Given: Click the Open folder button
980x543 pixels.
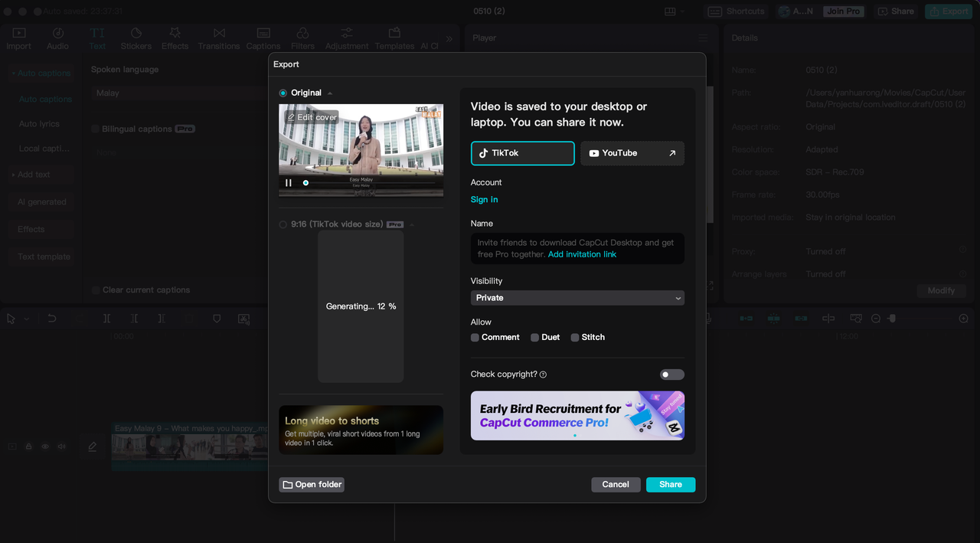Looking at the screenshot, I should click(312, 485).
